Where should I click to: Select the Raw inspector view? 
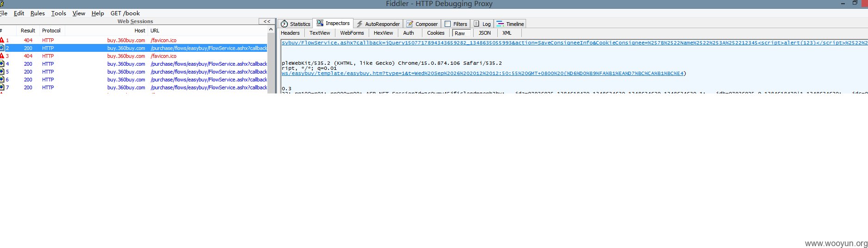point(461,33)
